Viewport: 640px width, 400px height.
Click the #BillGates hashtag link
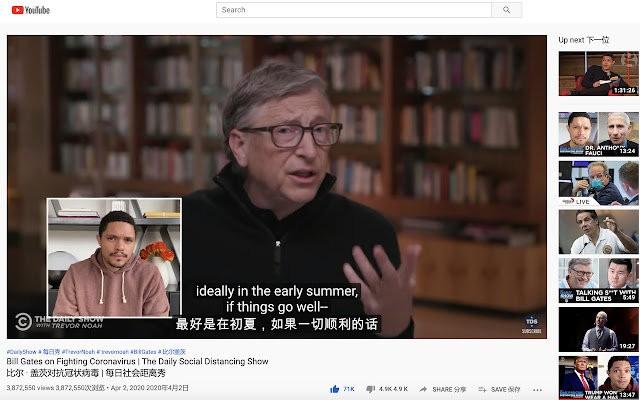(143, 352)
